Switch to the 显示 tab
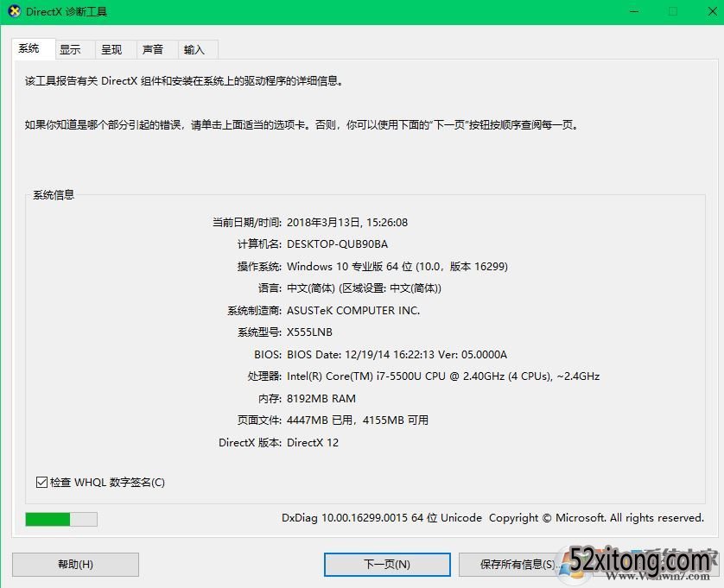This screenshot has height=588, width=724. pyautogui.click(x=75, y=49)
